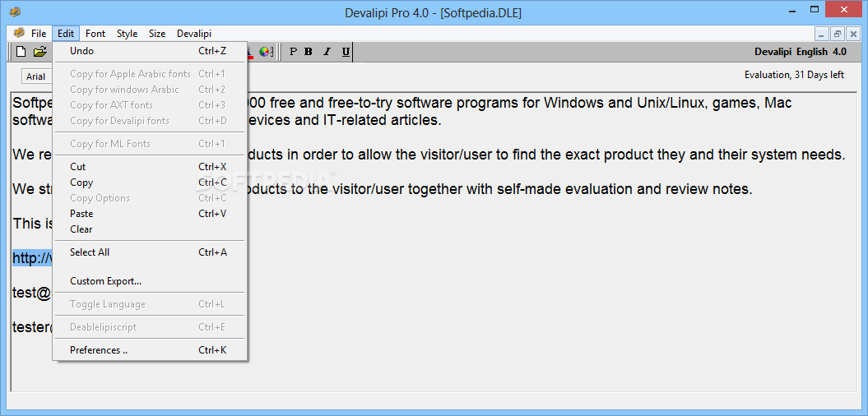This screenshot has width=868, height=416.
Task: Click Copy for Devalipi fonts entry
Action: [150, 121]
